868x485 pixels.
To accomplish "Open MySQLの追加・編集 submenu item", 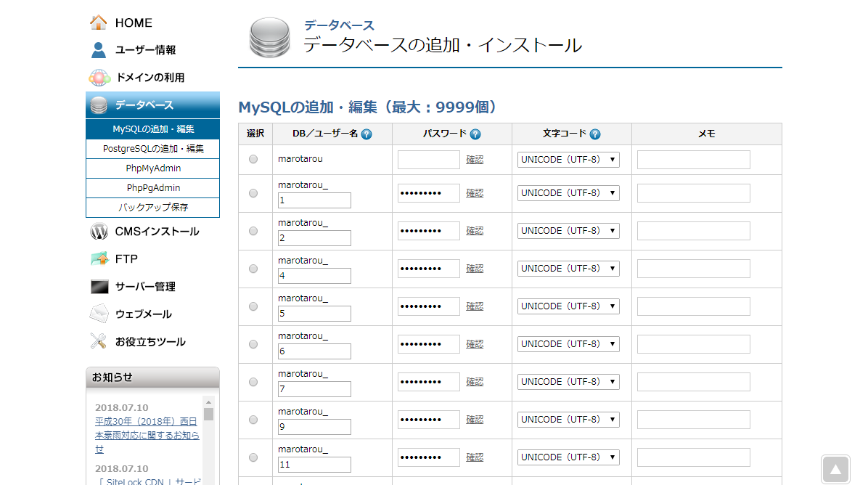I will [153, 129].
